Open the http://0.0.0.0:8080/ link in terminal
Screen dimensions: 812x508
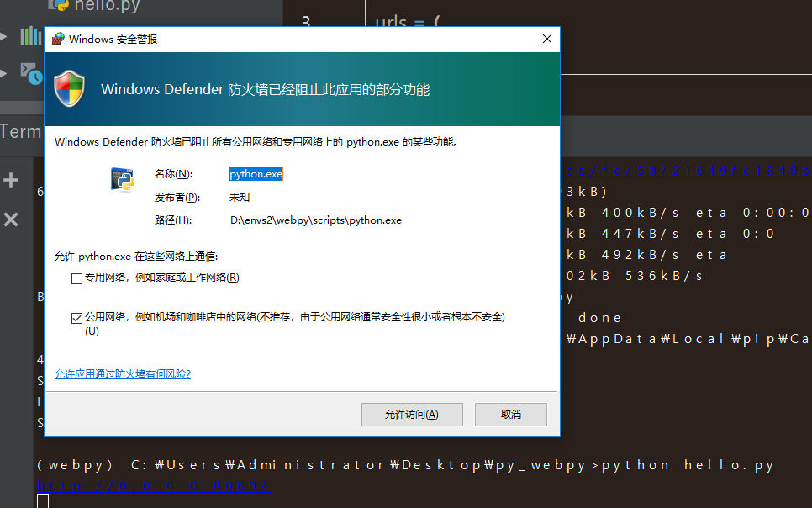tap(153, 486)
